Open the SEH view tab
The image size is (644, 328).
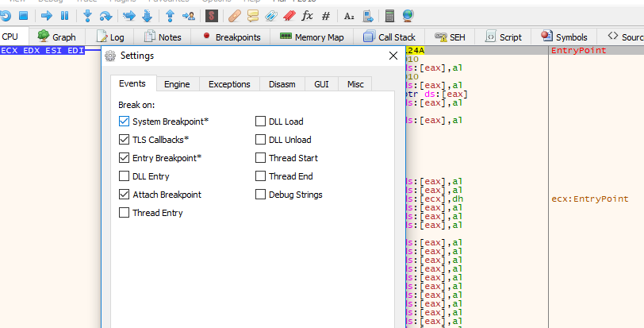[450, 37]
